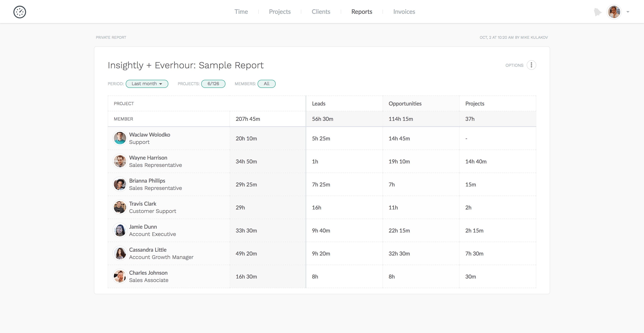Screen dimensions: 644x333
Task: Click the name Travis Clark
Action: tap(142, 204)
